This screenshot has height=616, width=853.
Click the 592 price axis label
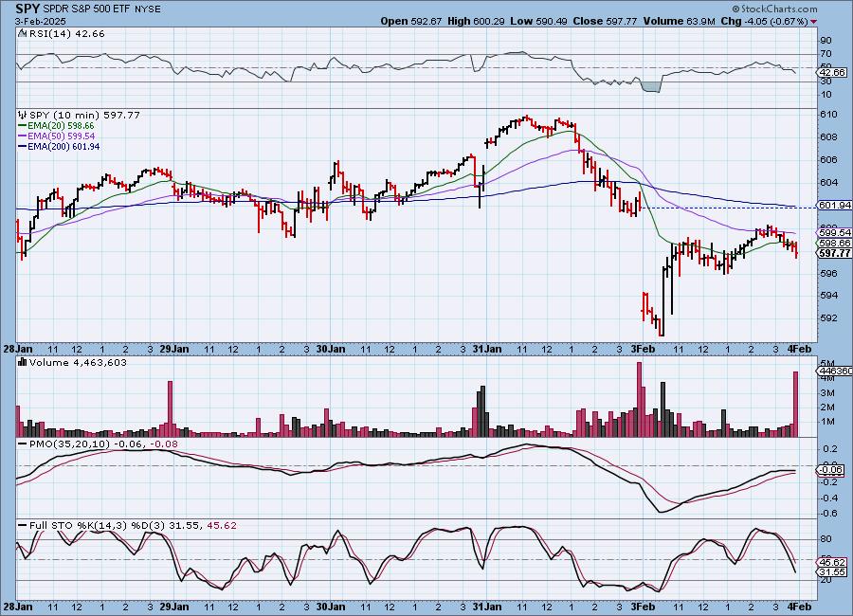click(x=829, y=317)
